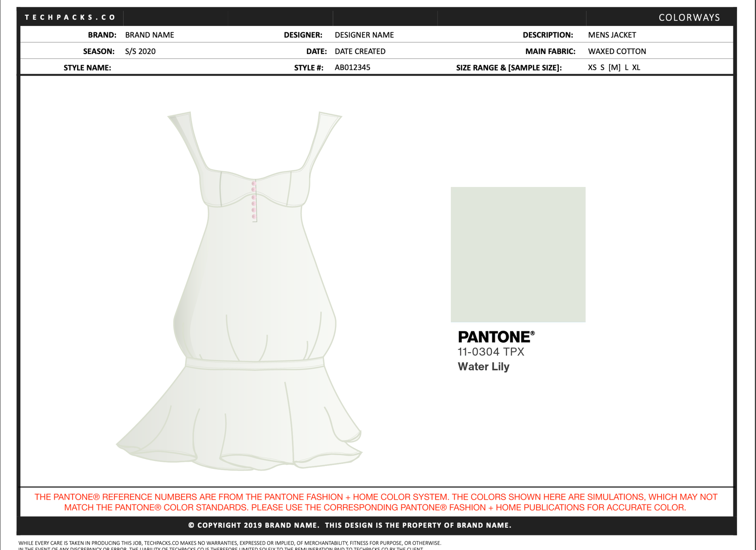This screenshot has height=550, width=756.
Task: Choose the XS size option
Action: pos(592,67)
